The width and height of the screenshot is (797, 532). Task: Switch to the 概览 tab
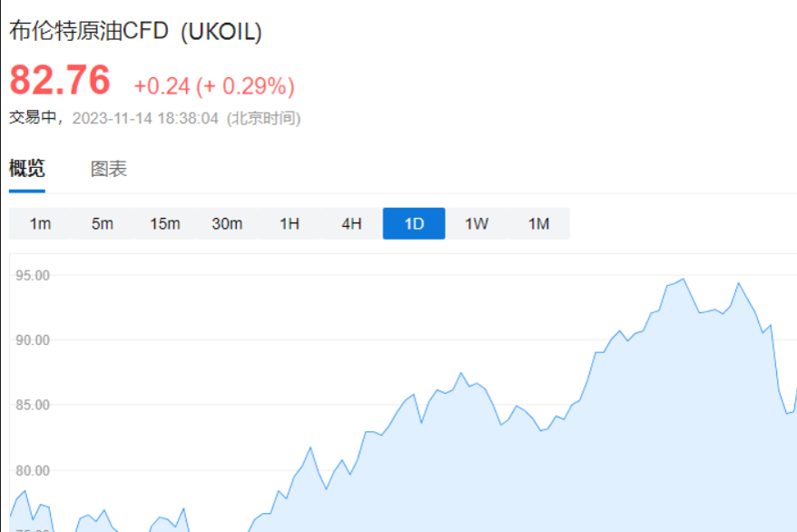27,168
